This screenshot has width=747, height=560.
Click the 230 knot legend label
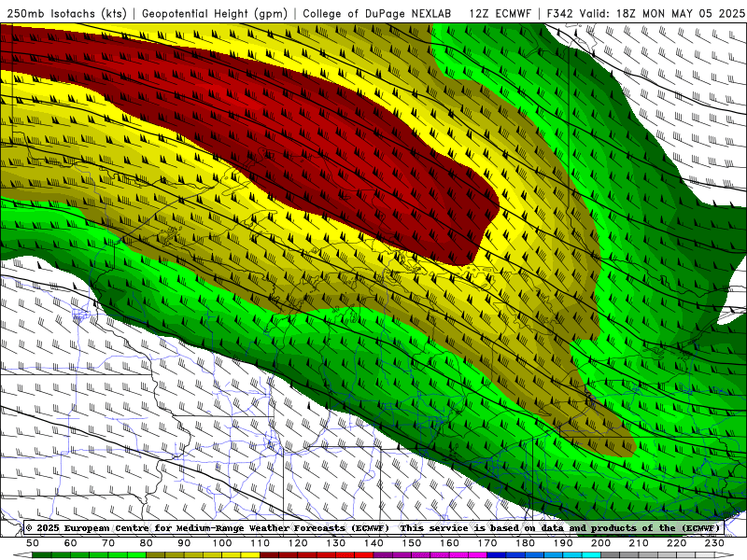tap(714, 543)
